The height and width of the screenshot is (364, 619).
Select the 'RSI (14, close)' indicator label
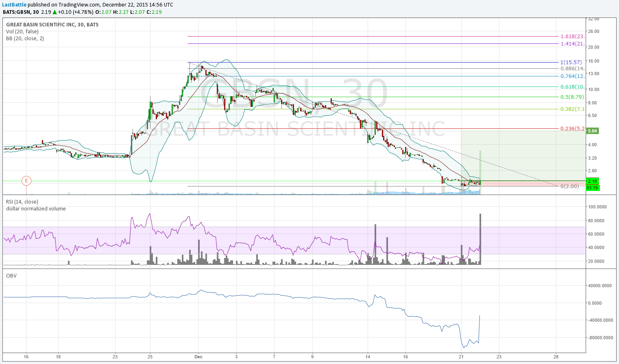coord(22,202)
